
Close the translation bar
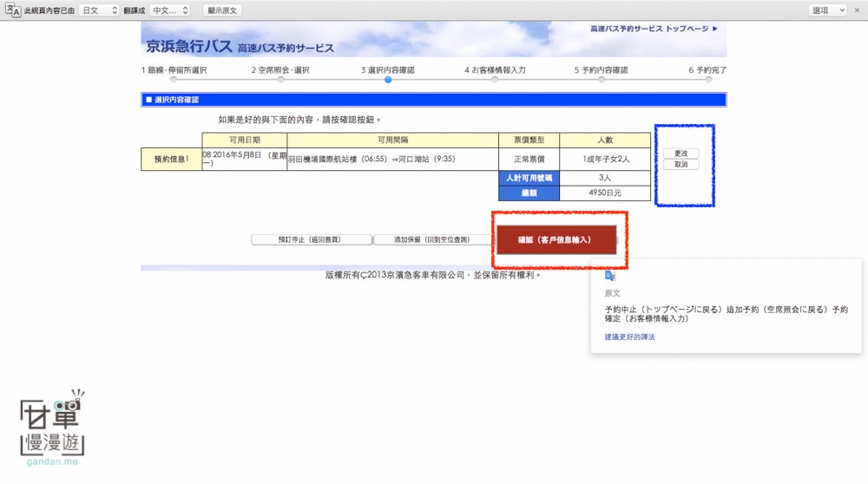coord(857,10)
